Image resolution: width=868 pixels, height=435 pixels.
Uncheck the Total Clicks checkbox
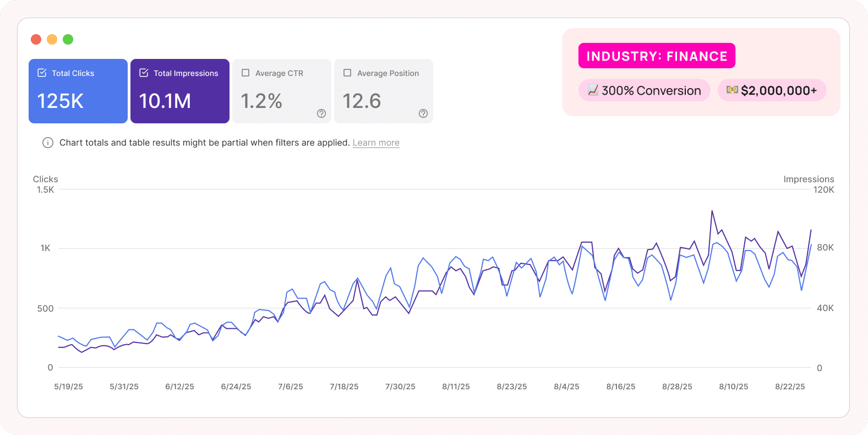(42, 73)
